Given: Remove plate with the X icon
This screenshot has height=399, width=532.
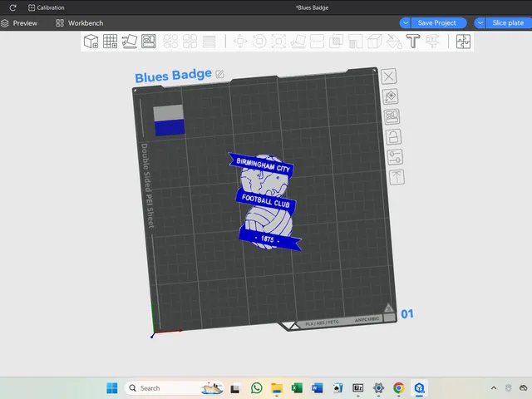Looking at the screenshot, I should tap(389, 76).
